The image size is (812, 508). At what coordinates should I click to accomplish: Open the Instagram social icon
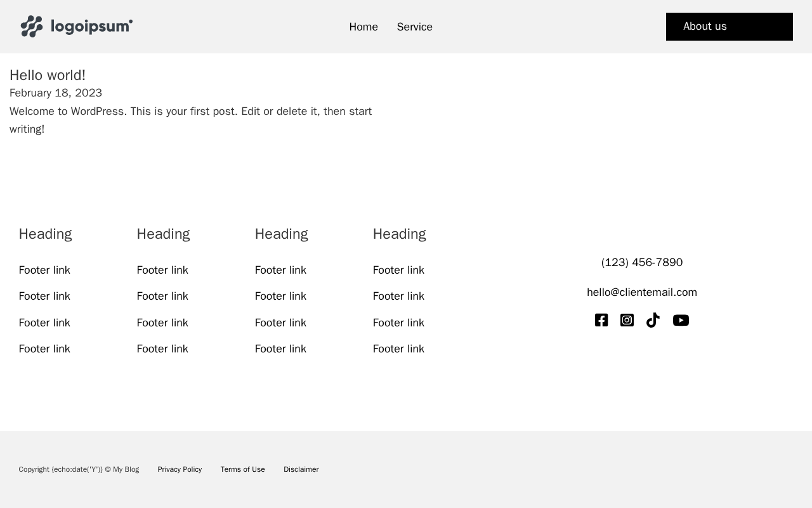627,320
